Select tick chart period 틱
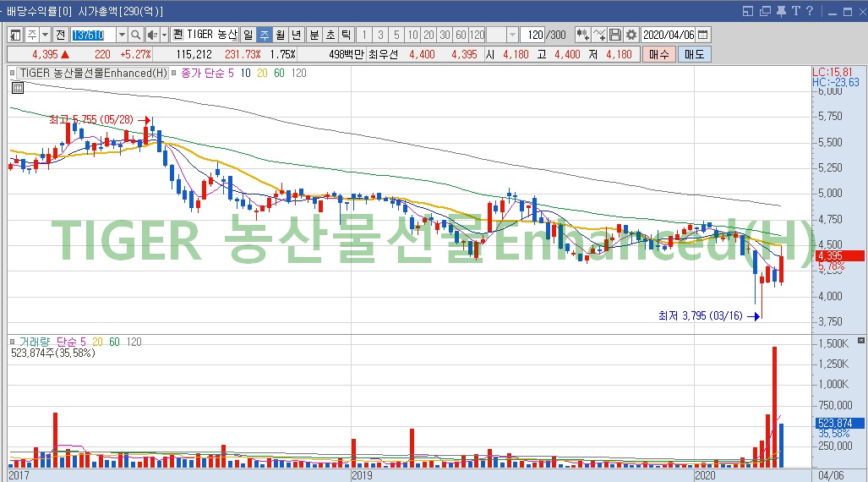 (x=346, y=35)
